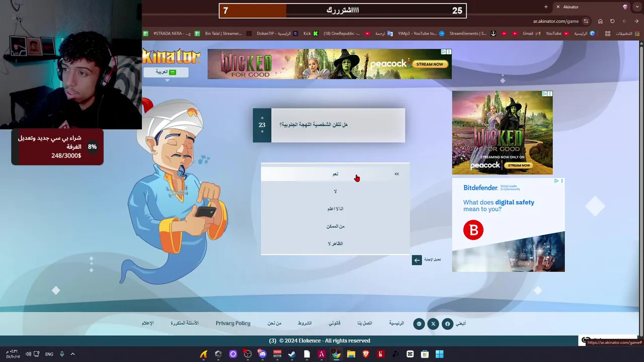
Task: Open the اتصل بنا footer link
Action: tap(365, 323)
